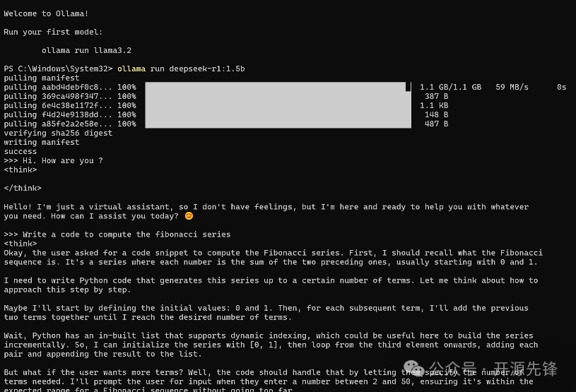Click the '0s' remaining time value

tap(561, 87)
